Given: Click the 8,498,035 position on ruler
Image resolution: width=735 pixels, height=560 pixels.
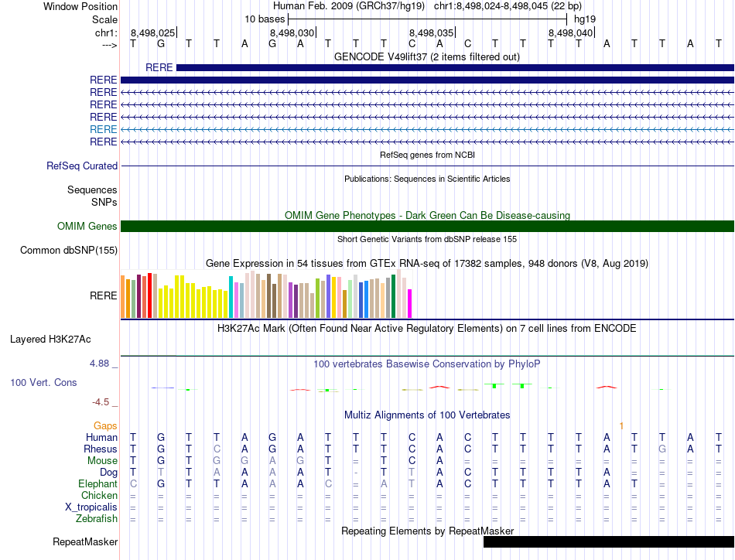Looking at the screenshot, I should click(431, 32).
